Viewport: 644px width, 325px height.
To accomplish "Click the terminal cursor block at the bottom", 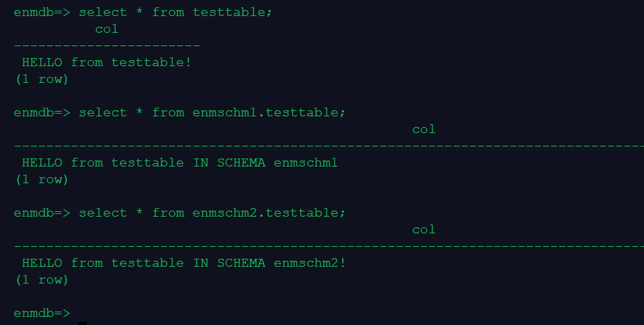I will [82, 322].
